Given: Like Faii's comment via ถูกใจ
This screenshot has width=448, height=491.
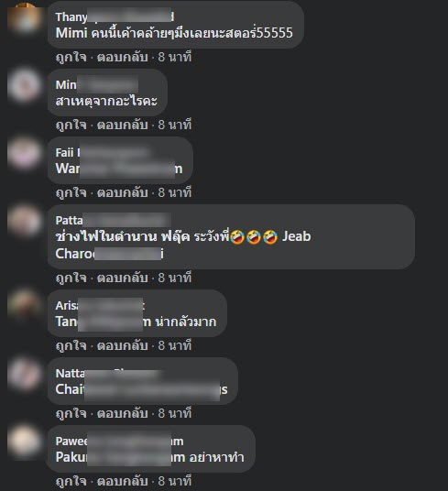Looking at the screenshot, I should [71, 193].
